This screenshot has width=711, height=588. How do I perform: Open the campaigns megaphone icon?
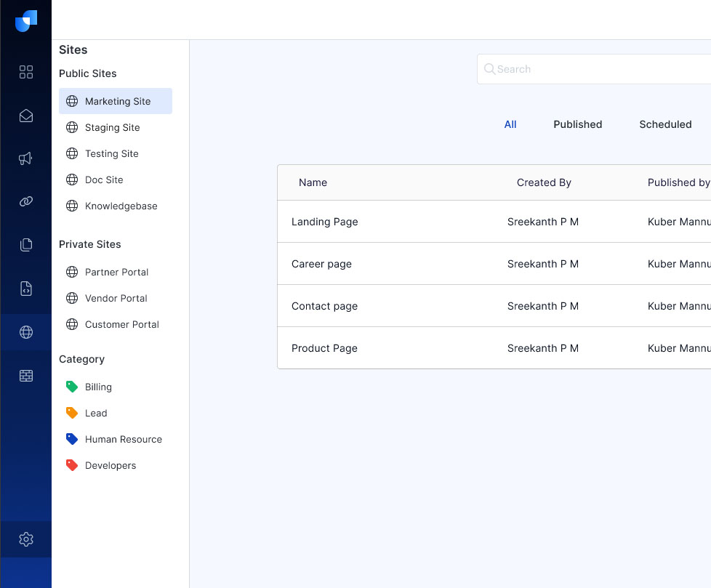point(26,158)
